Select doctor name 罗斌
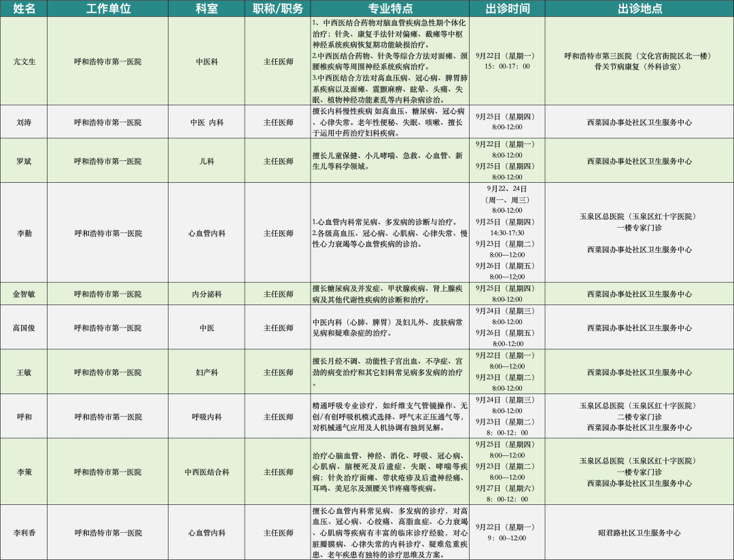Viewport: 734px width, 560px height. pyautogui.click(x=24, y=161)
